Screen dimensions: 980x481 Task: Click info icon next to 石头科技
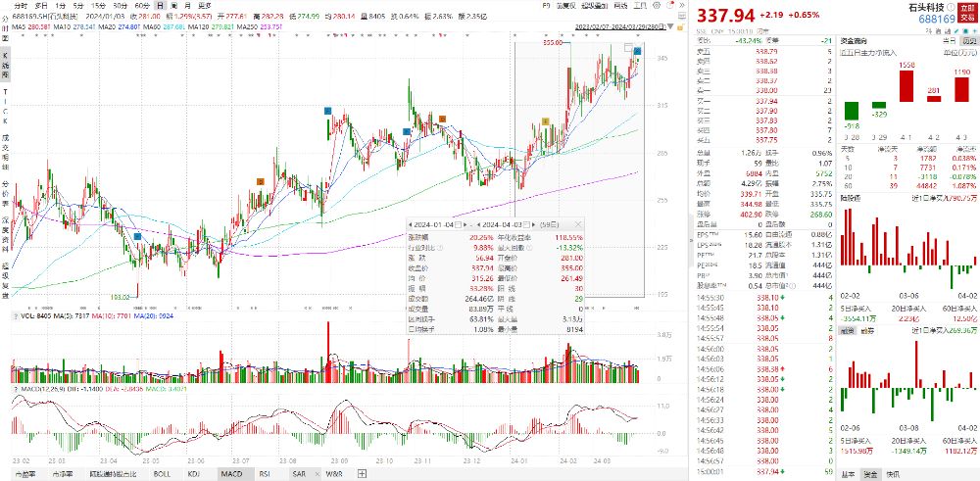(952, 7)
